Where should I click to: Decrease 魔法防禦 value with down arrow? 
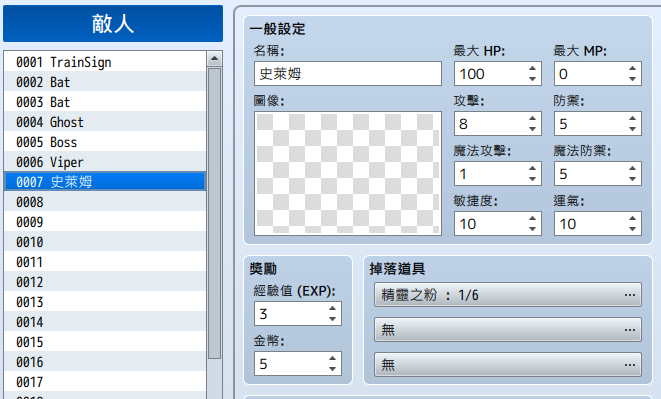tap(632, 179)
